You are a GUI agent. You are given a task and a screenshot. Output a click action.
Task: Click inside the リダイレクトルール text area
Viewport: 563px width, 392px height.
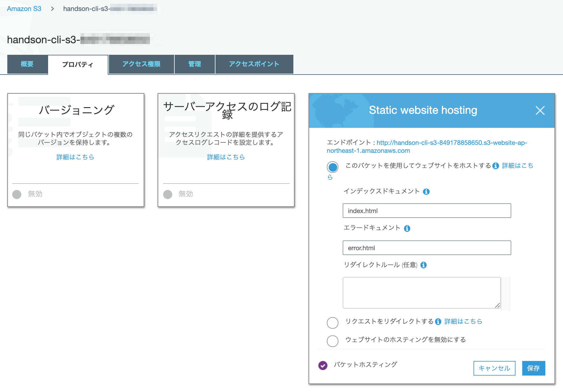pyautogui.click(x=421, y=292)
